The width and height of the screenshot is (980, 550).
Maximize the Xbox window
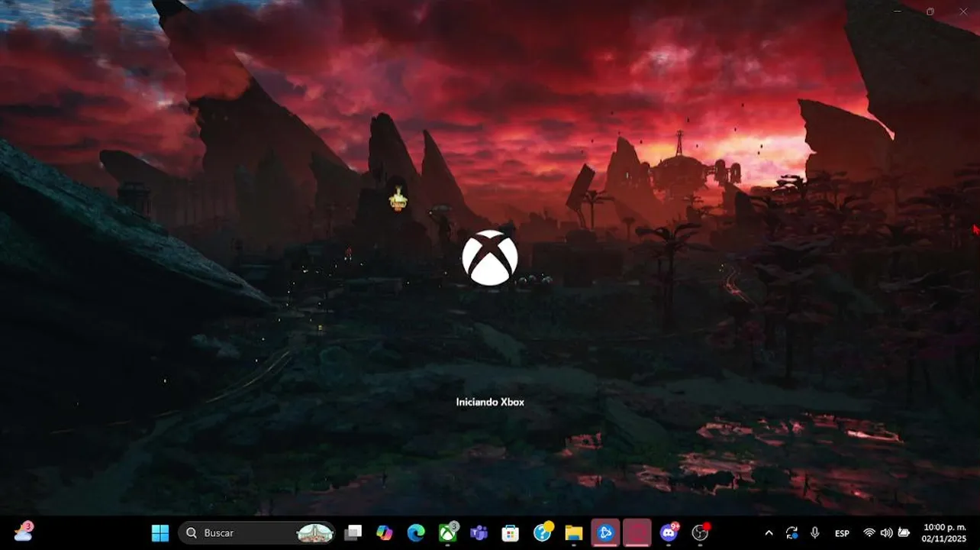coord(930,11)
